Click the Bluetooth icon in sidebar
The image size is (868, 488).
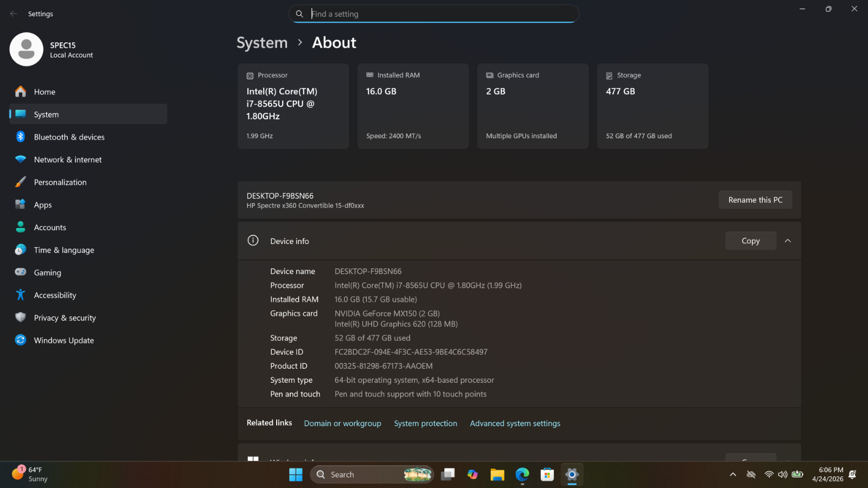tap(21, 137)
